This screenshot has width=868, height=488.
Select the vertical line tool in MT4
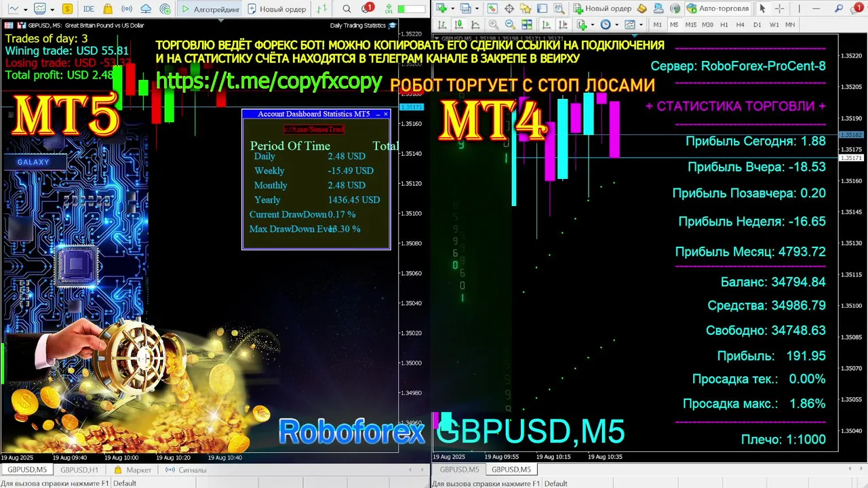coord(799,9)
